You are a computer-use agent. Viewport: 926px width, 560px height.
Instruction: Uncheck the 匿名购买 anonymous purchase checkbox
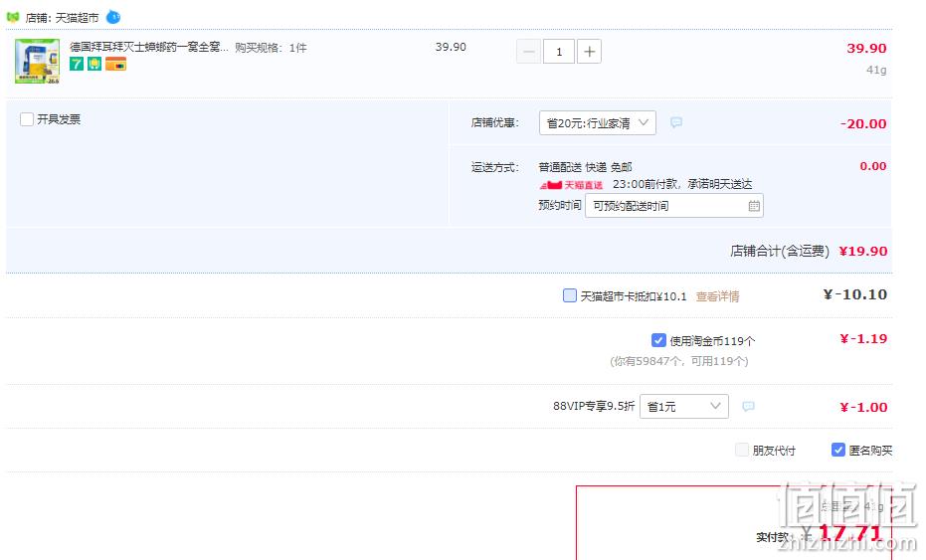(838, 451)
